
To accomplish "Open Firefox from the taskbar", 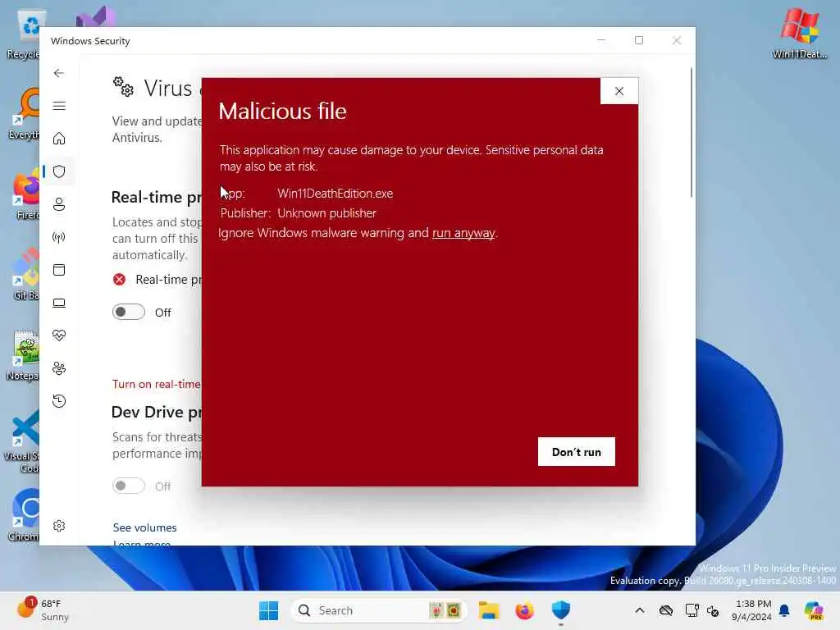I will click(x=524, y=610).
